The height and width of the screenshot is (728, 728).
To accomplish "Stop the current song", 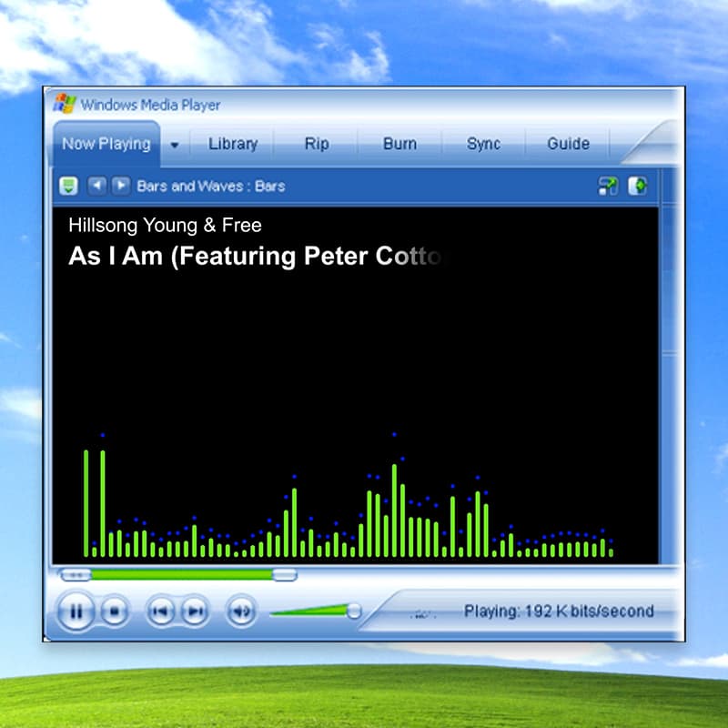I will pos(115,612).
